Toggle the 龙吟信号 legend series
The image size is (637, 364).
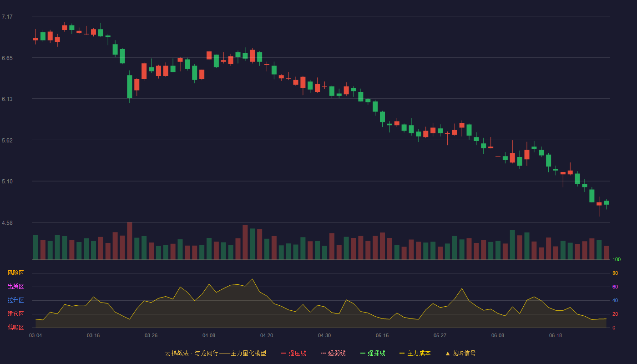pyautogui.click(x=460, y=353)
